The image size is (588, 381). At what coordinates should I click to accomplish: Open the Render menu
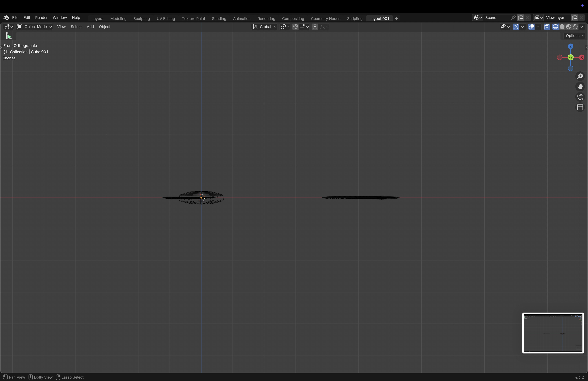pyautogui.click(x=41, y=18)
